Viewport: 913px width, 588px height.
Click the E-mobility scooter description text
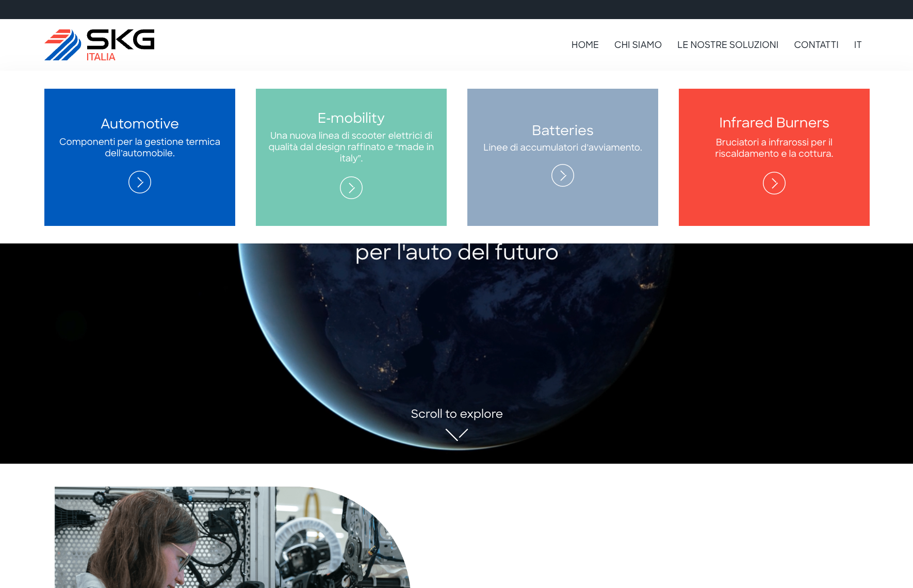(351, 147)
